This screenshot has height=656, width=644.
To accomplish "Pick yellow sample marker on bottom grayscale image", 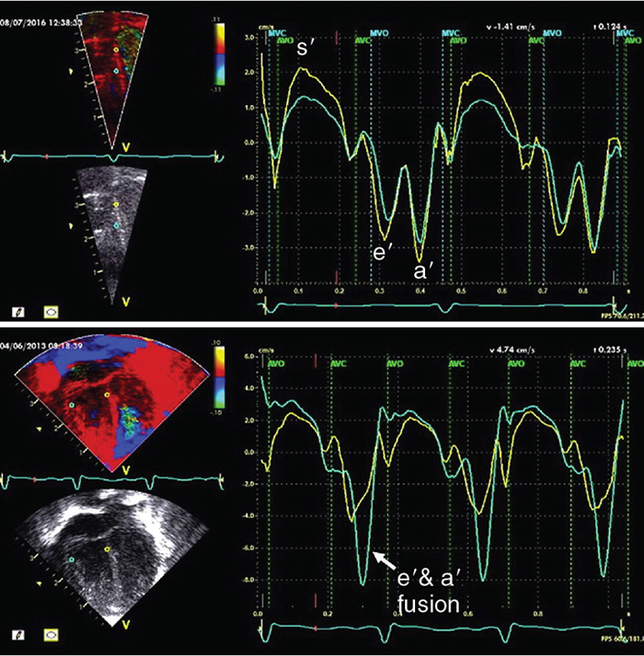I will 107,549.
